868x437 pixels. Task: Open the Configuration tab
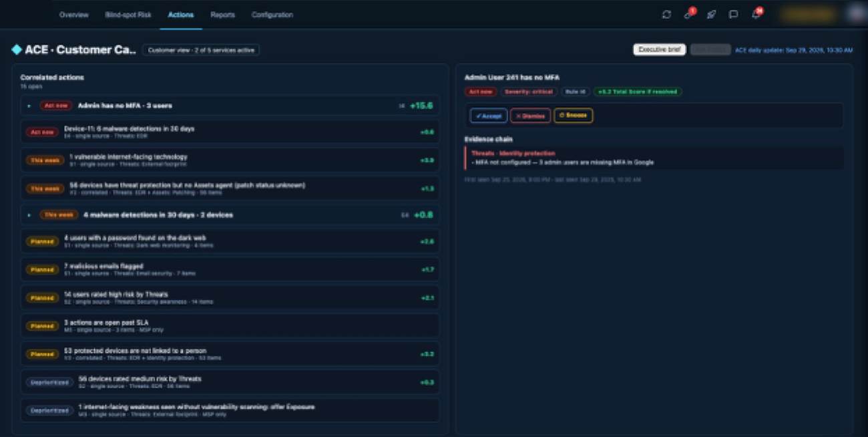point(272,15)
